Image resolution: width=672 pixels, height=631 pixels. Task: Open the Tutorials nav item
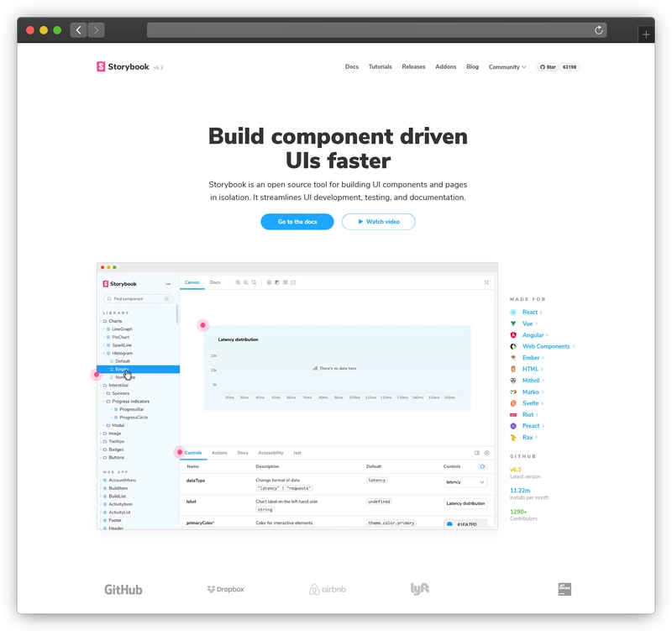click(x=381, y=67)
